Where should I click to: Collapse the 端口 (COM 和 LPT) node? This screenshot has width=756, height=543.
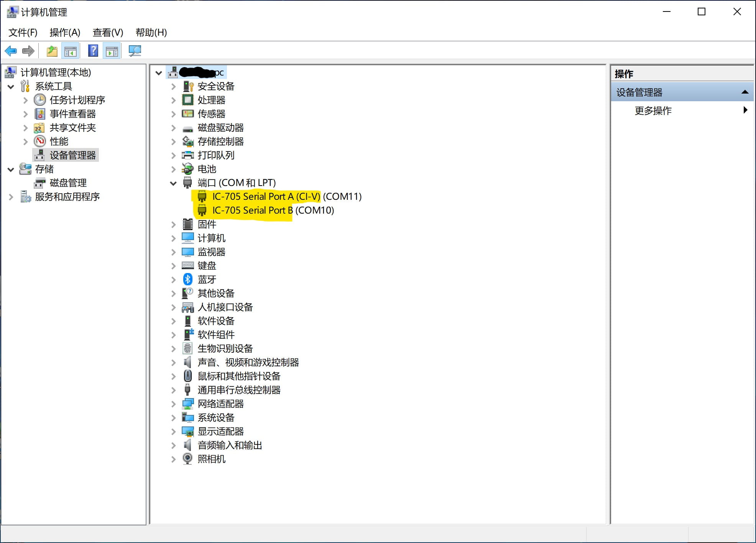click(x=173, y=183)
